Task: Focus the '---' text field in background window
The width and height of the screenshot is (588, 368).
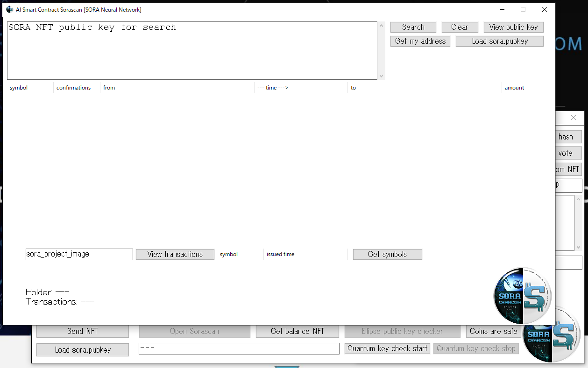Action: point(239,348)
